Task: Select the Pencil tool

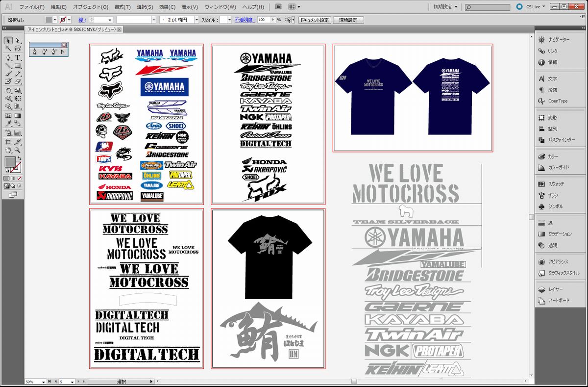Action: coord(18,74)
